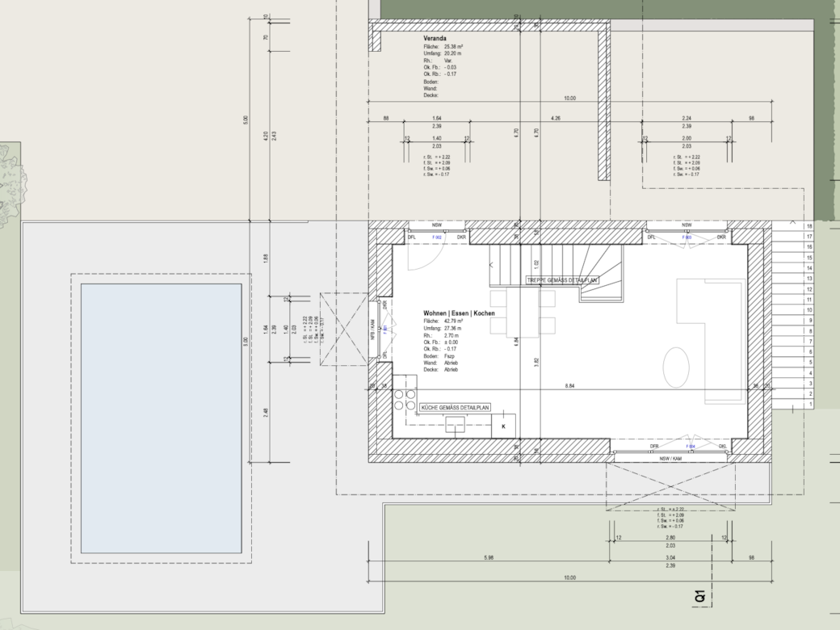This screenshot has width=840, height=630.
Task: Select the F 802 window symbol
Action: pyautogui.click(x=436, y=237)
